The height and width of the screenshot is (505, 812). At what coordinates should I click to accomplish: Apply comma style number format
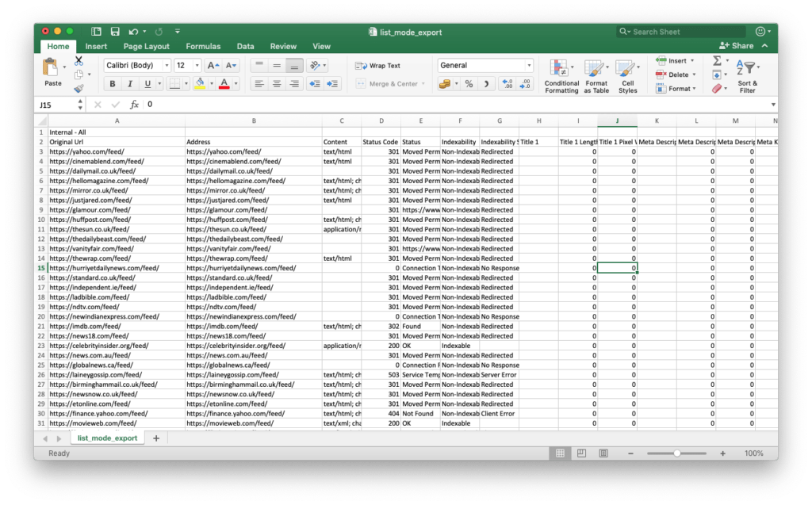tap(486, 84)
